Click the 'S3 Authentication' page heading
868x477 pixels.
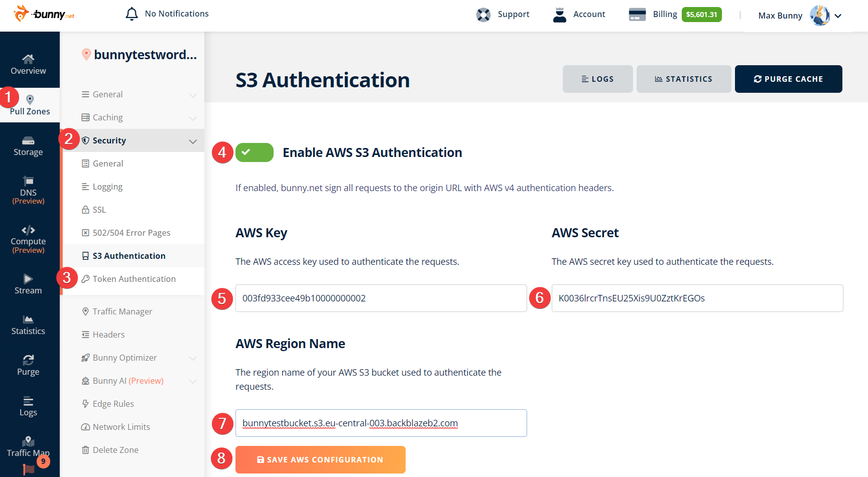coord(323,80)
